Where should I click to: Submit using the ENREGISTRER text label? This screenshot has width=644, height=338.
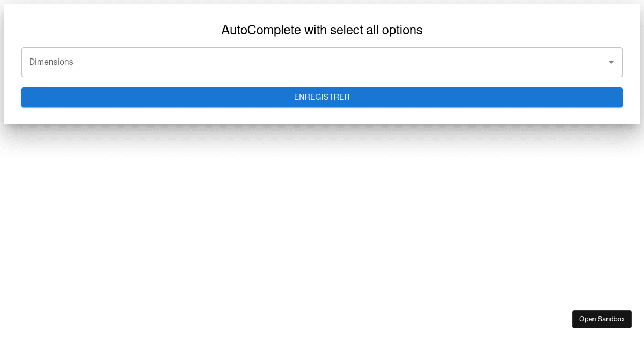322,97
